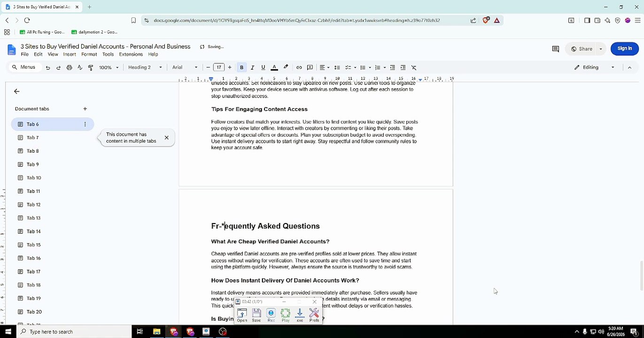The image size is (644, 338).
Task: Open the text color picker
Action: [x=274, y=68]
